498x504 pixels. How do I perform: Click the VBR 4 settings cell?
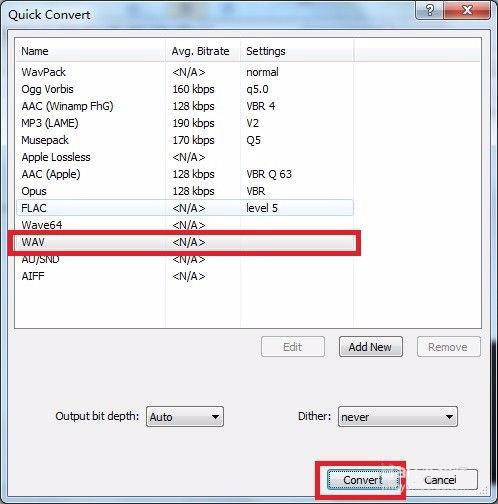pos(261,106)
